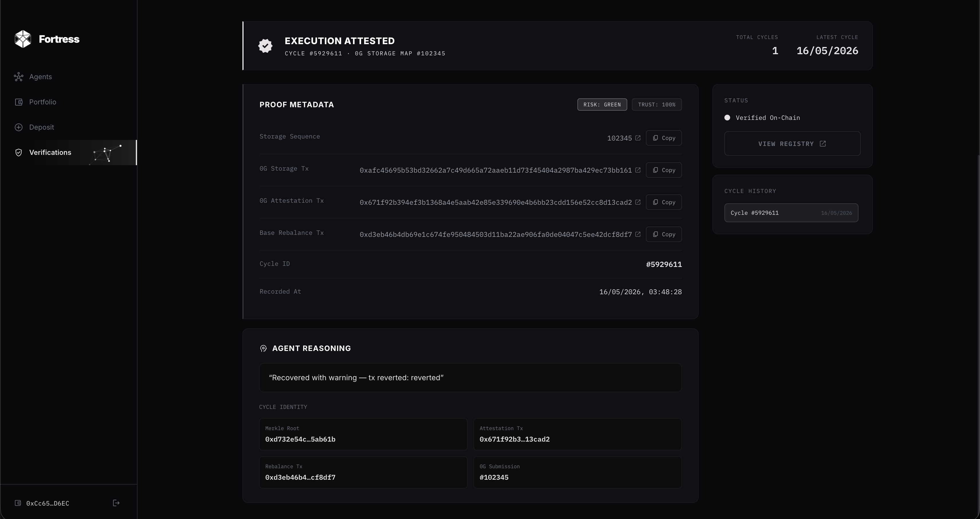This screenshot has width=980, height=519.
Task: Click the Base Rebalance Tx hash text
Action: (496, 235)
